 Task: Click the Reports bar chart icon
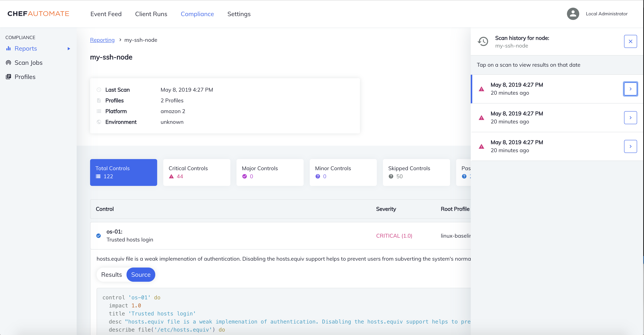pyautogui.click(x=8, y=48)
